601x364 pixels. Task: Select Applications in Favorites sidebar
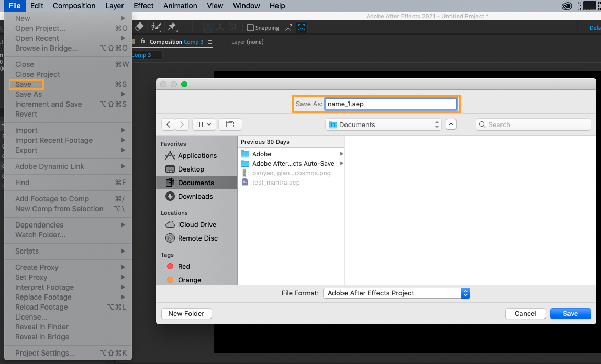click(x=197, y=155)
